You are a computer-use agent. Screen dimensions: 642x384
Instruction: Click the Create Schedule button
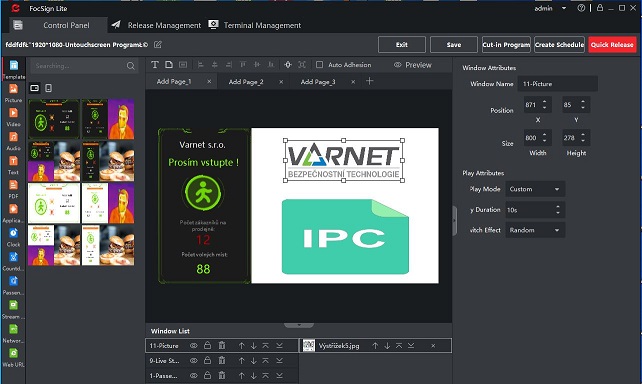coord(559,45)
